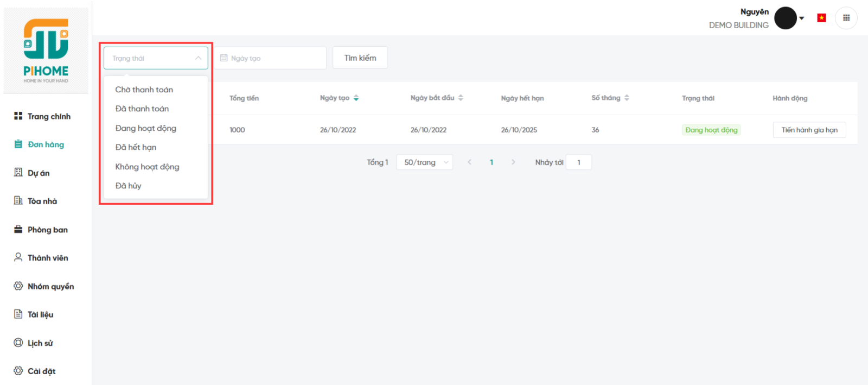This screenshot has width=868, height=385.
Task: Click the Ngày tạo date field
Action: (x=271, y=58)
